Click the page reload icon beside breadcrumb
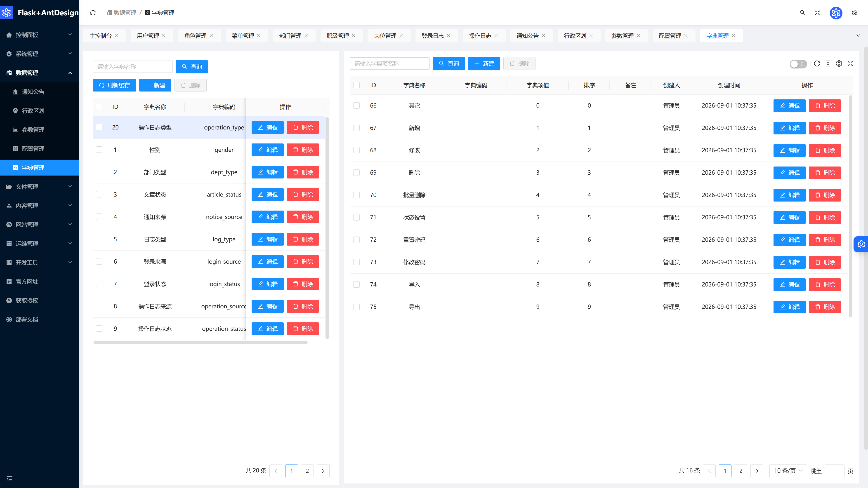This screenshot has height=488, width=868. click(93, 13)
